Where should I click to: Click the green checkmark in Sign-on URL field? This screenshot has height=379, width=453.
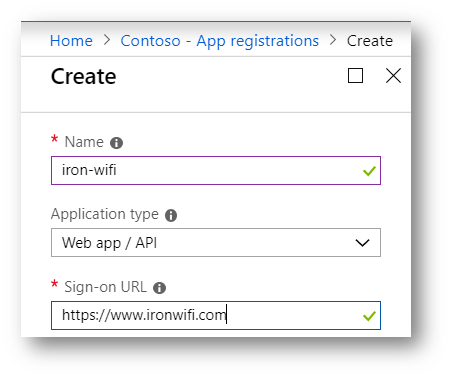[x=369, y=316]
